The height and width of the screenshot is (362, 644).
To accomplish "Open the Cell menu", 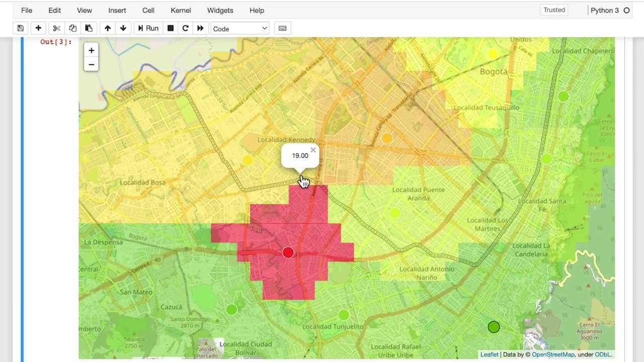I will (x=148, y=10).
